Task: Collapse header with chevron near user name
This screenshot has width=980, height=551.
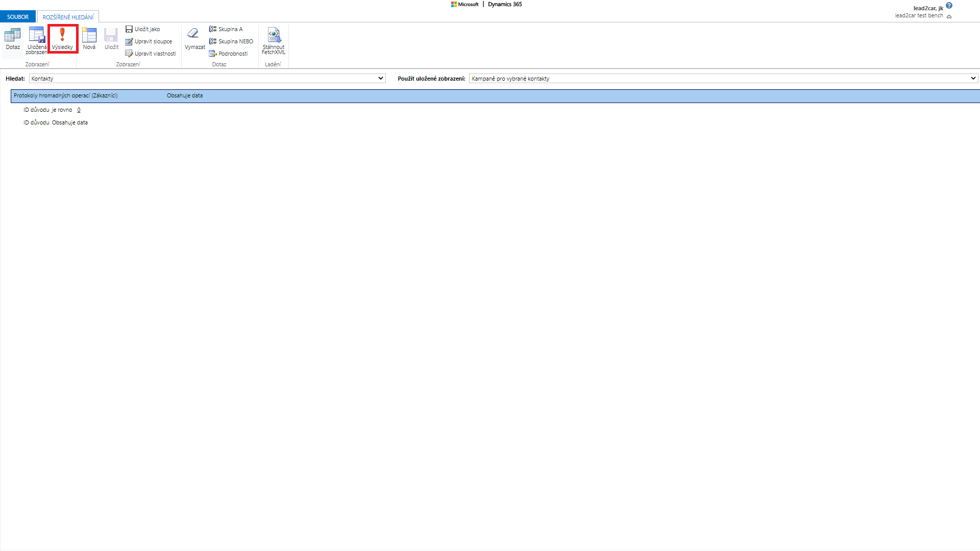Action: tap(949, 16)
